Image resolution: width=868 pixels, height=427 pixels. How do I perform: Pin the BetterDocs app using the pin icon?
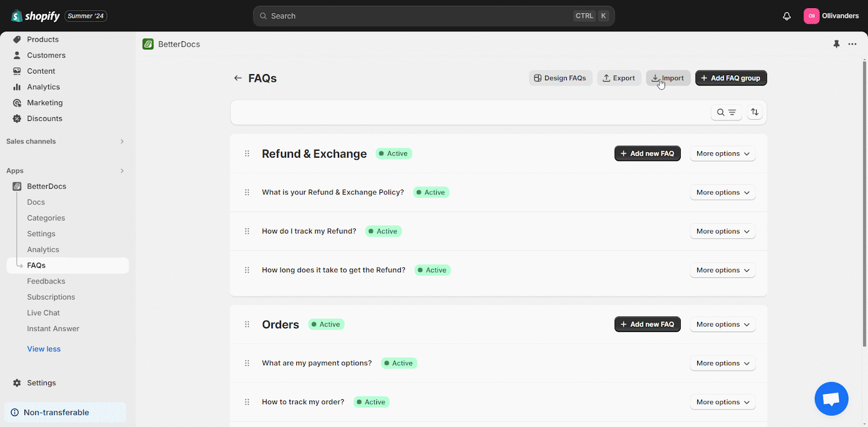836,44
